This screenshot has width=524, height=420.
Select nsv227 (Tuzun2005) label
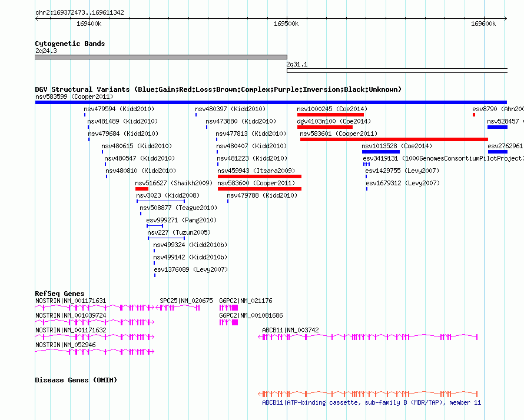(x=179, y=232)
